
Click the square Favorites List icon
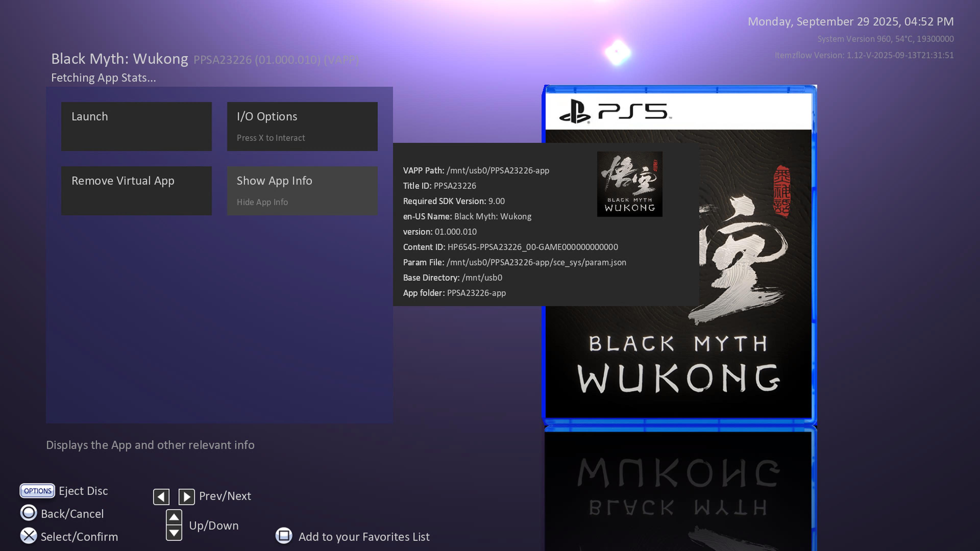click(x=284, y=536)
